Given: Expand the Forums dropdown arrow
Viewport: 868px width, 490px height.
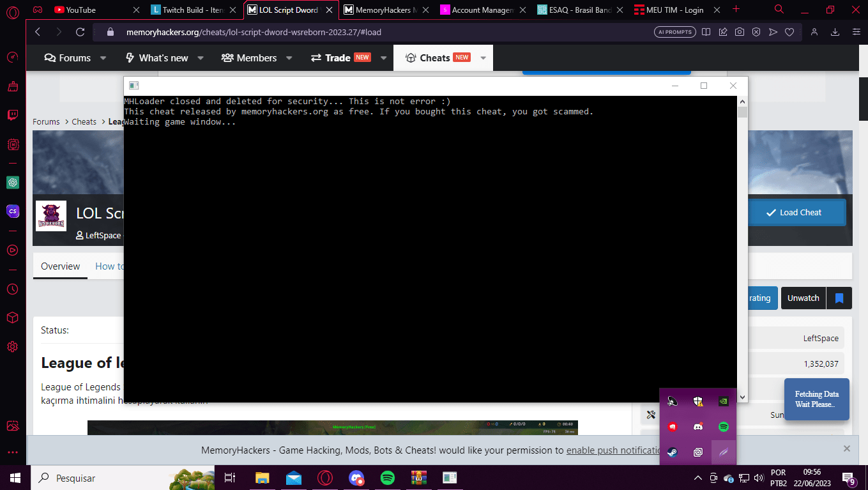Looking at the screenshot, I should tap(103, 58).
